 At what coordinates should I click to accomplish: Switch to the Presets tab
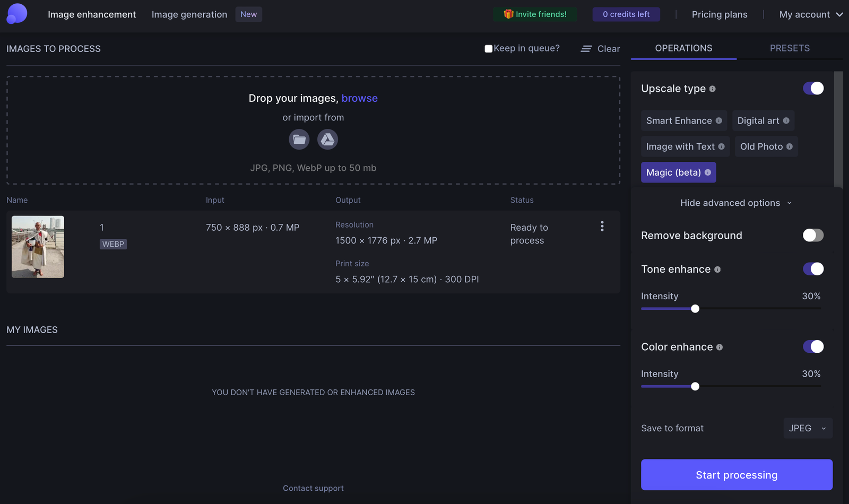(790, 48)
